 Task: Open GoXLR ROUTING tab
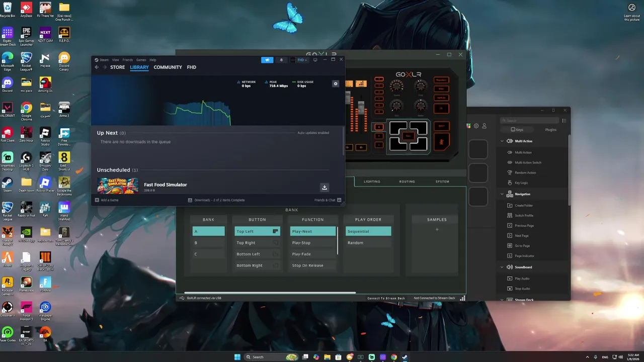407,182
